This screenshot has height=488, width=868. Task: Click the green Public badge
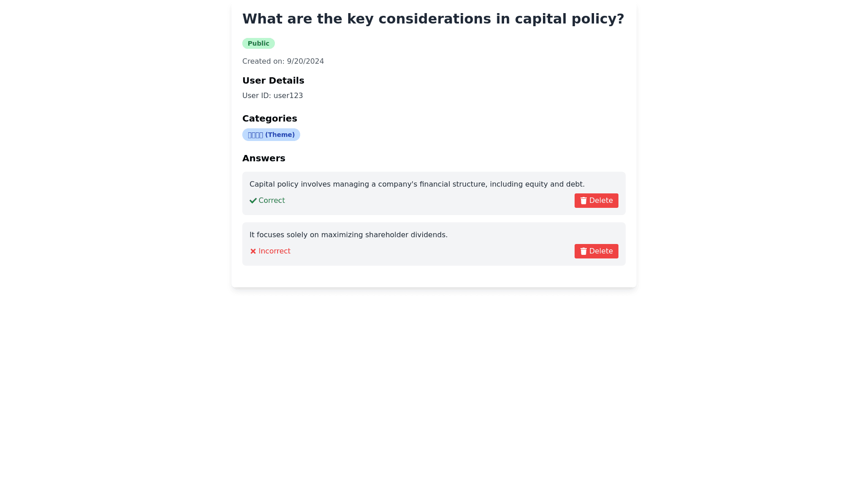pyautogui.click(x=259, y=43)
